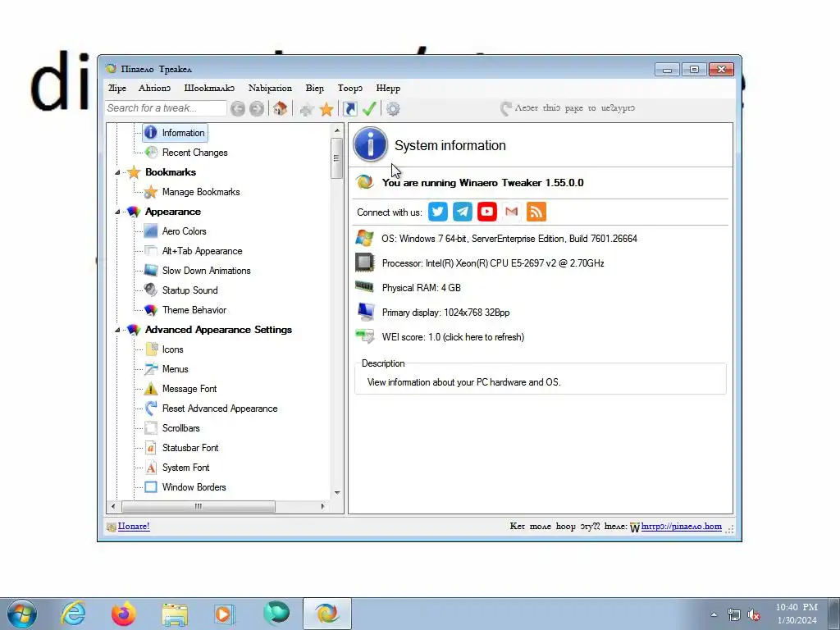The width and height of the screenshot is (840, 630).
Task: Select the Aero Colors item
Action: [x=184, y=231]
